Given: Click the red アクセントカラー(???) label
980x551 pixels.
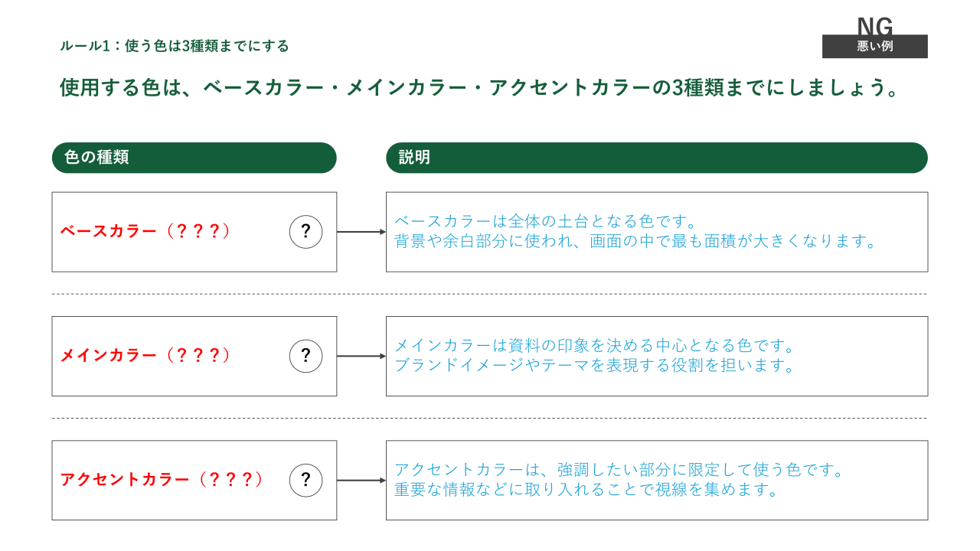Looking at the screenshot, I should [x=162, y=480].
